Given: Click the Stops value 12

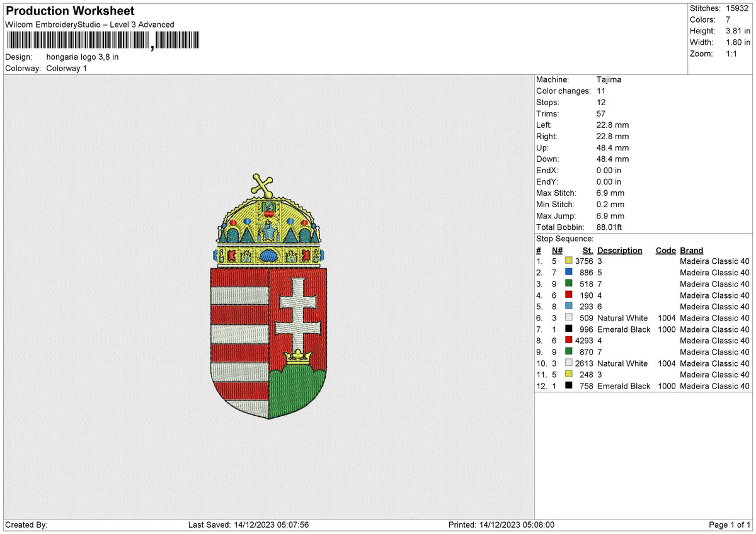Looking at the screenshot, I should point(600,102).
